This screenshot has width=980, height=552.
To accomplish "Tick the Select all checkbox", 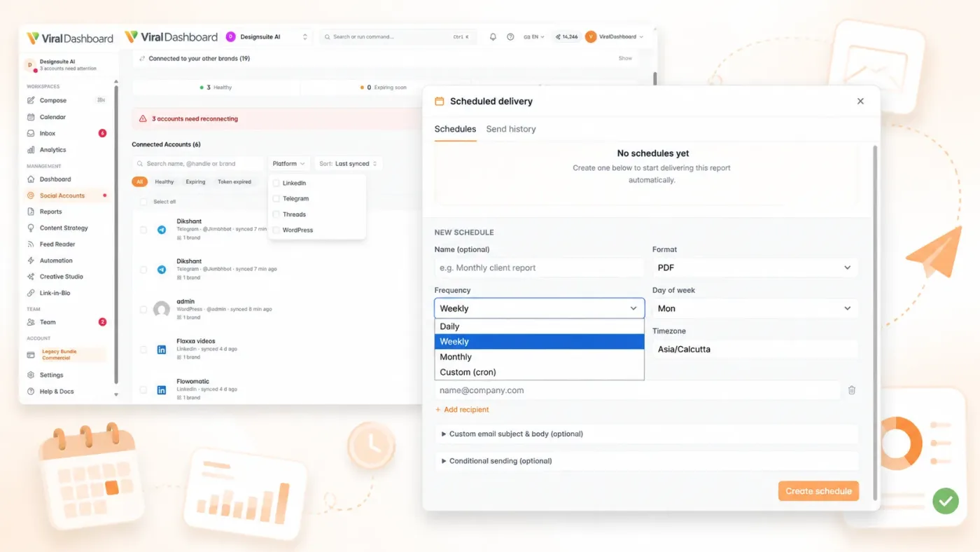I will coord(143,202).
